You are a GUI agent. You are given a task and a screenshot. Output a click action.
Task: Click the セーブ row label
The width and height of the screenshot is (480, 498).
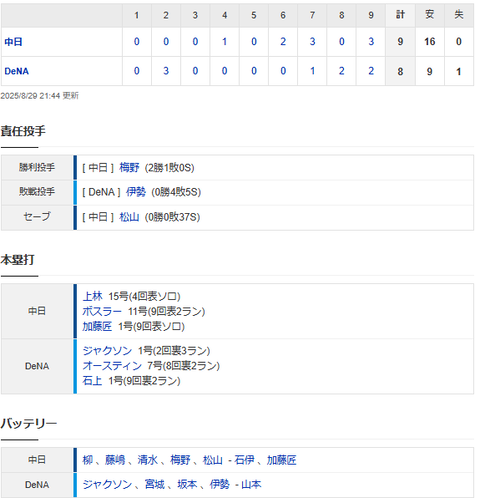tap(37, 217)
